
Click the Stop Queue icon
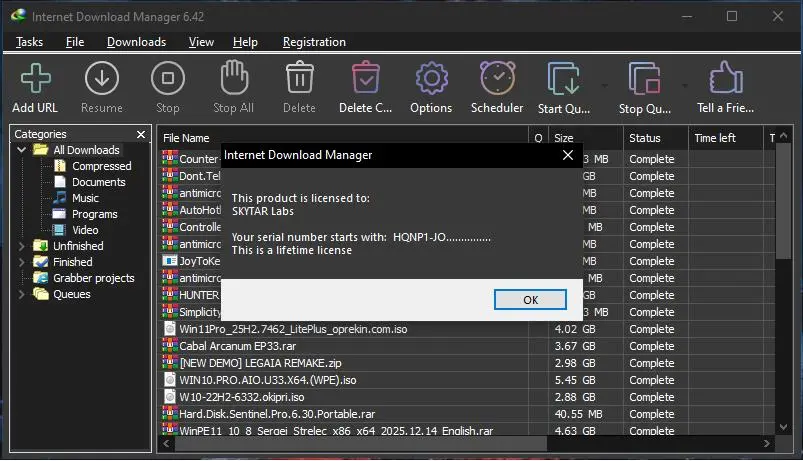coord(644,78)
